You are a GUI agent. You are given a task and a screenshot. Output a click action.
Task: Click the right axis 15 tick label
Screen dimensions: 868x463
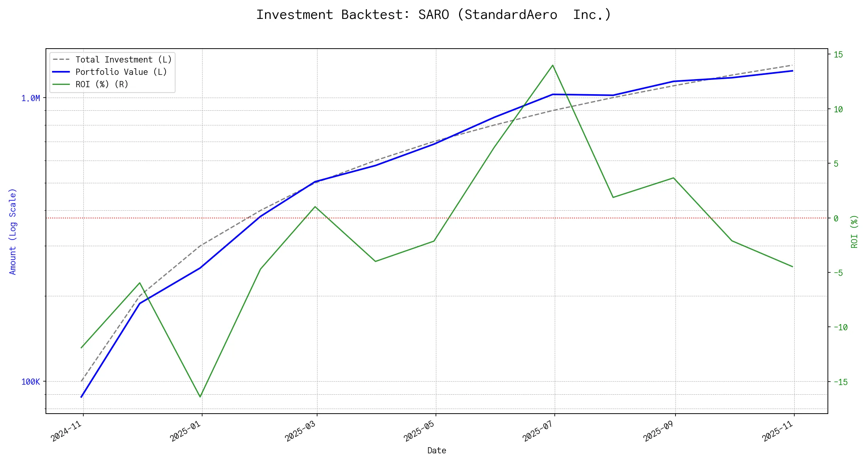838,54
